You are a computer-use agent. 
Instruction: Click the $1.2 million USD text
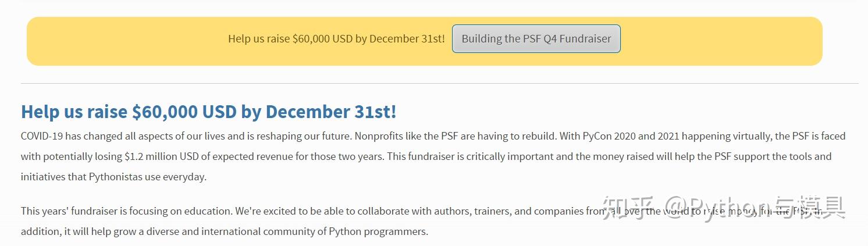[x=165, y=156]
